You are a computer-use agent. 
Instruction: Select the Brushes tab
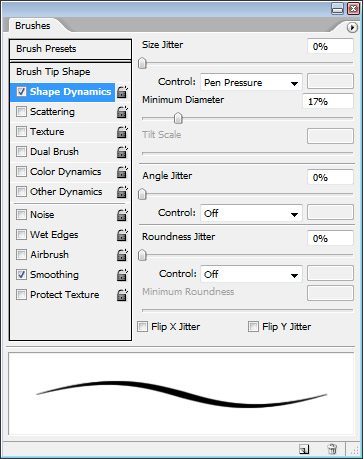[x=33, y=26]
